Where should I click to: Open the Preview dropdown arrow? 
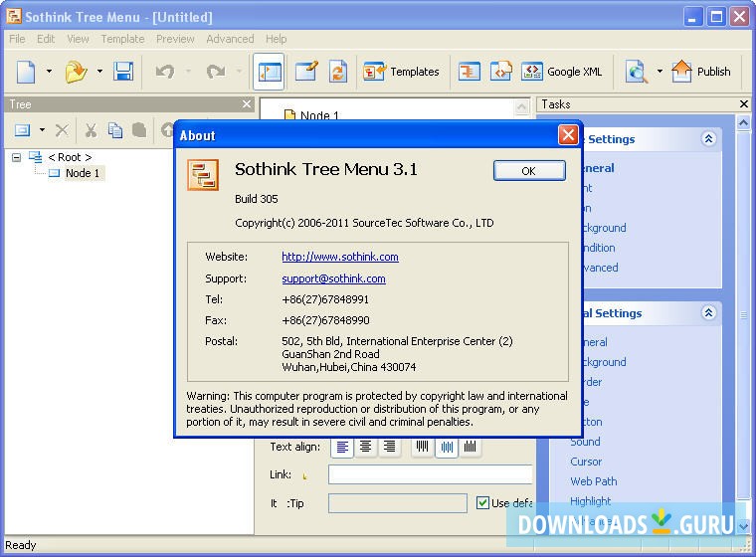tap(660, 72)
